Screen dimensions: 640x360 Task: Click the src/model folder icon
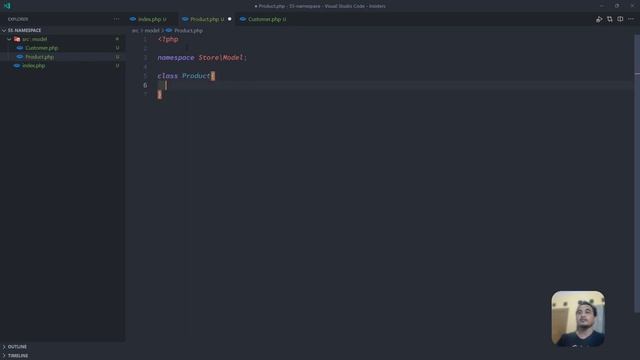pos(17,39)
